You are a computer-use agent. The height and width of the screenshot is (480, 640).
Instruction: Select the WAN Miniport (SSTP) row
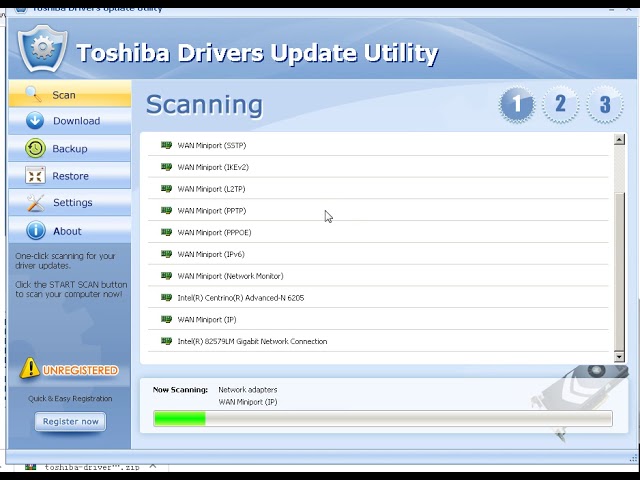click(378, 145)
